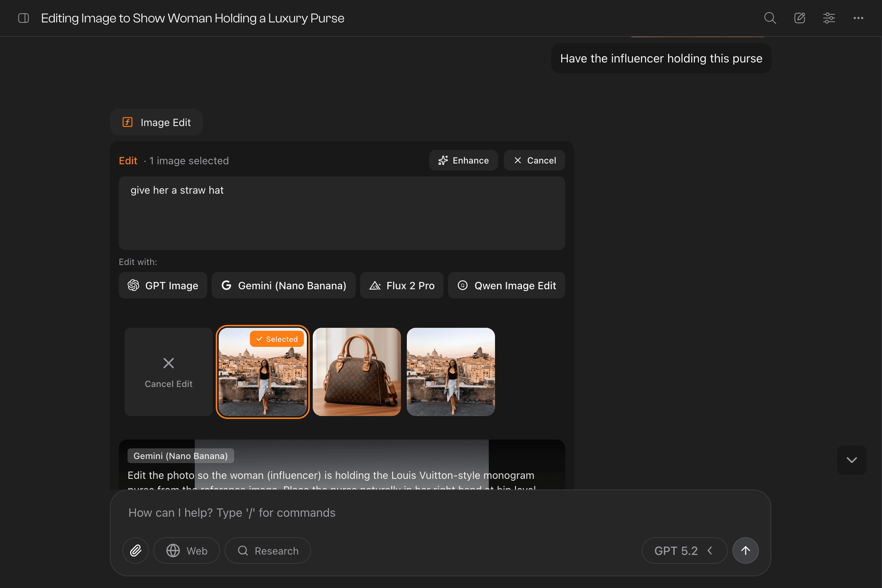Click the Edit tab label

pos(128,161)
